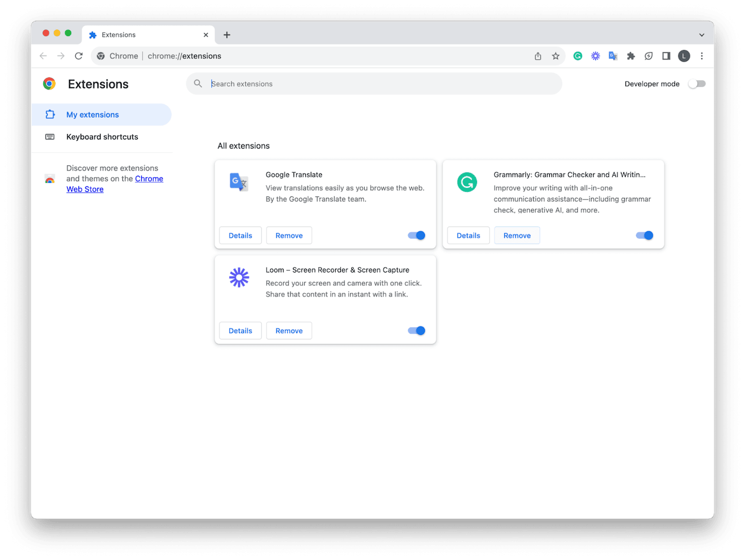Reload the extensions page
Viewport: 745px width, 560px height.
point(79,56)
